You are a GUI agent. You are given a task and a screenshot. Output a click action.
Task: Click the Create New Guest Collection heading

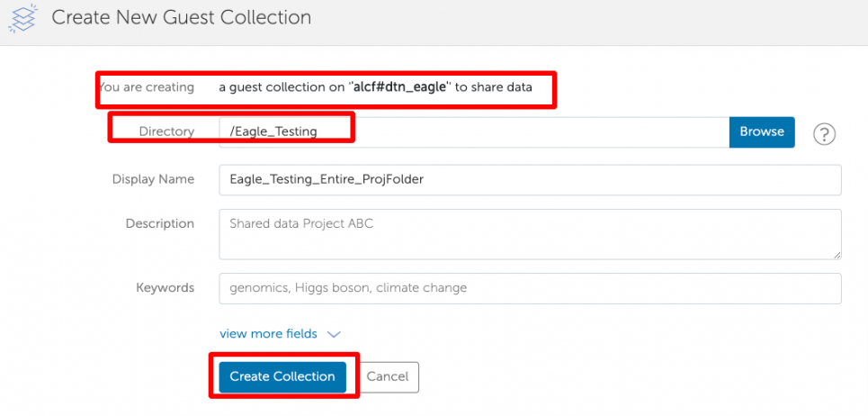[181, 18]
